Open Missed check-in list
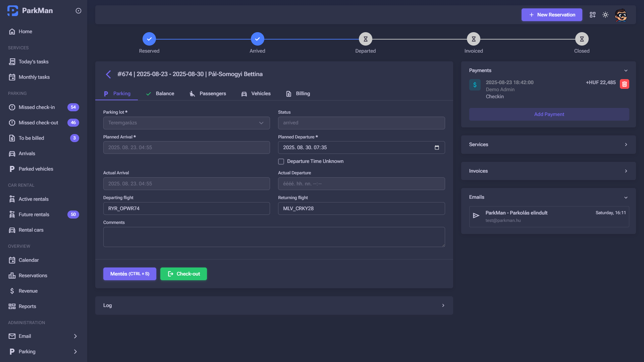 (x=44, y=107)
